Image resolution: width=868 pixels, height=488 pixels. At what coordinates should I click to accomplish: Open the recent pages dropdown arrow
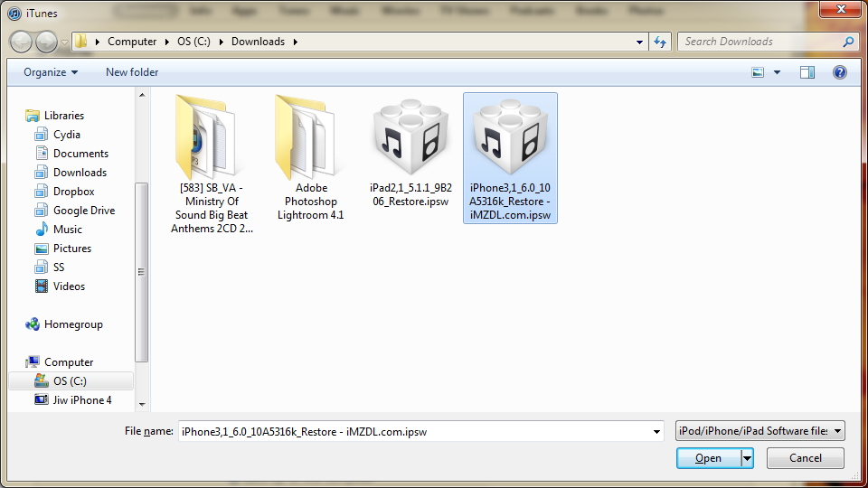(x=64, y=42)
